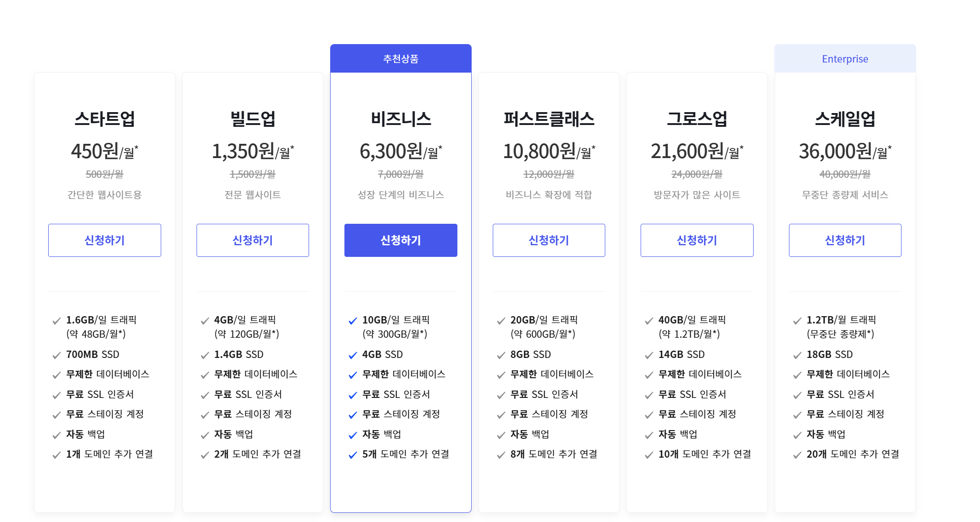Click the 퍼스트클래스 plan heading
The image size is (980, 522).
(549, 119)
